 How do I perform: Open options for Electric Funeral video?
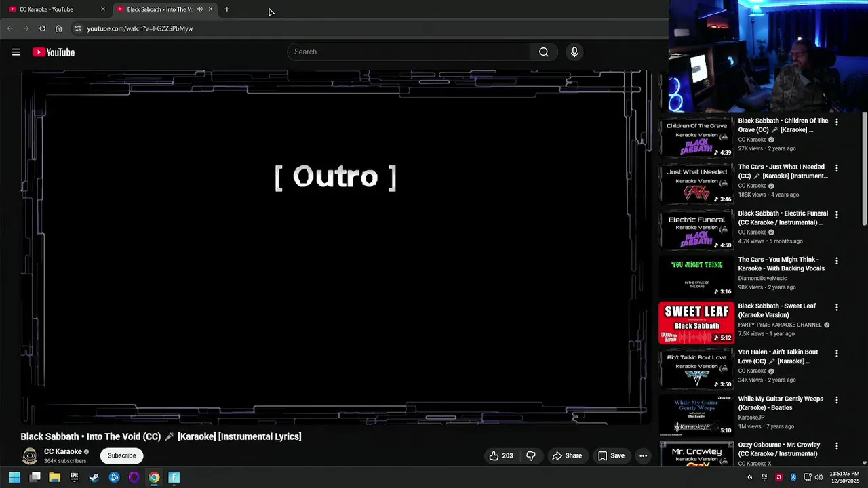[836, 215]
